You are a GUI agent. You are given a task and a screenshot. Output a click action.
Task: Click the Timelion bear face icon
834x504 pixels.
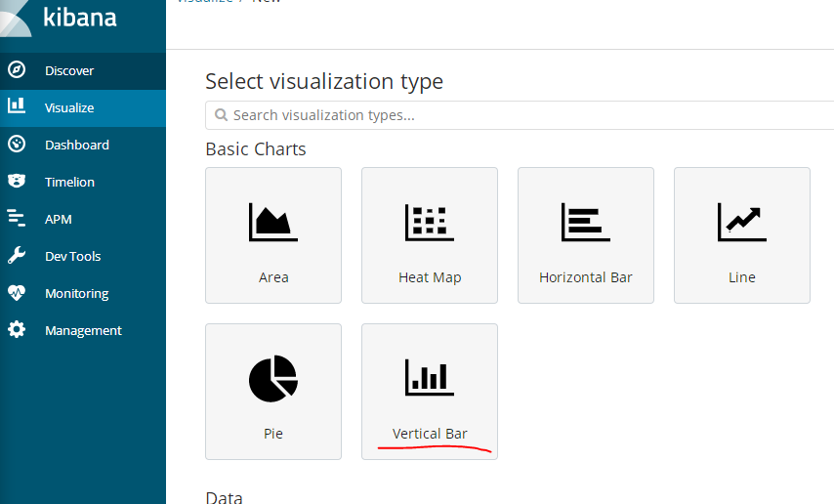tap(17, 181)
